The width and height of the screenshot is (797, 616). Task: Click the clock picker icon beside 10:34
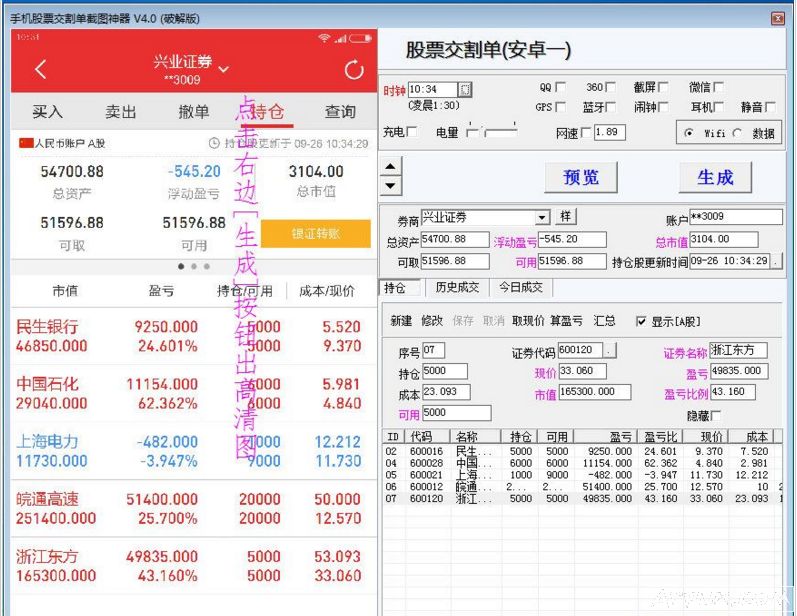(x=465, y=89)
